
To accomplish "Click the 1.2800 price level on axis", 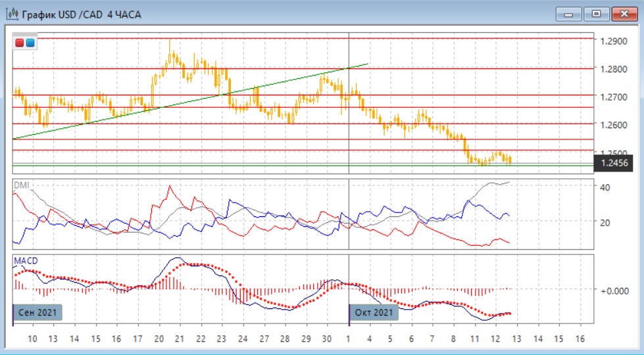I will (613, 69).
